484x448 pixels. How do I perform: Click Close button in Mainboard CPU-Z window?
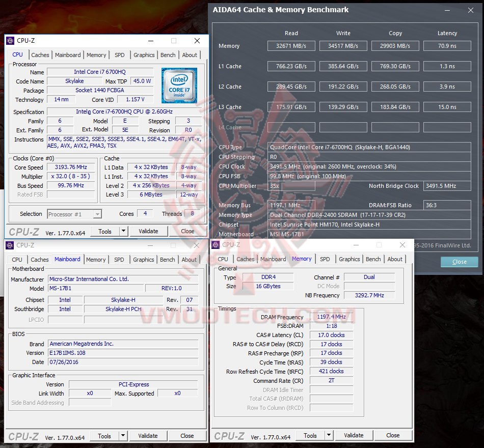[187, 436]
